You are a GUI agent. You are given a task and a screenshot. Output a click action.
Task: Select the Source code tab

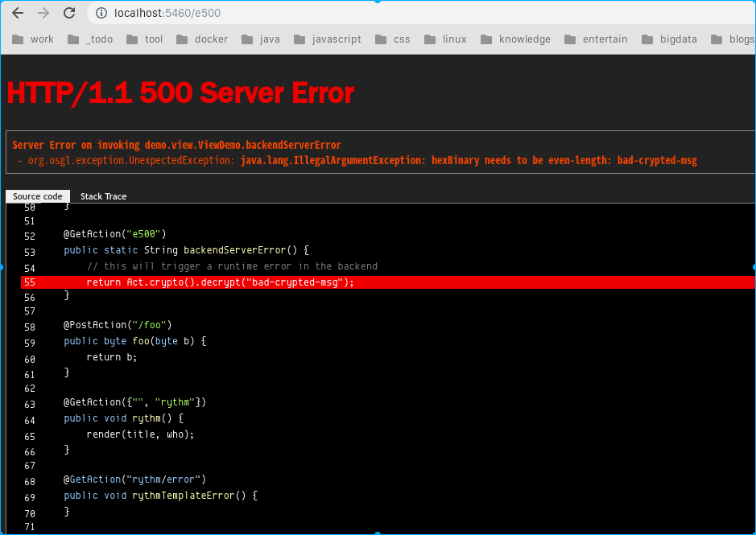38,196
